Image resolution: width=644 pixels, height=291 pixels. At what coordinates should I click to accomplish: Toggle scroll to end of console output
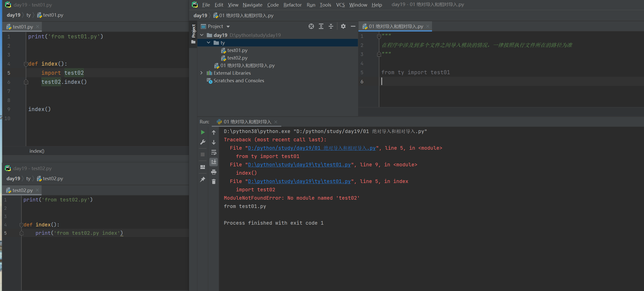click(214, 162)
